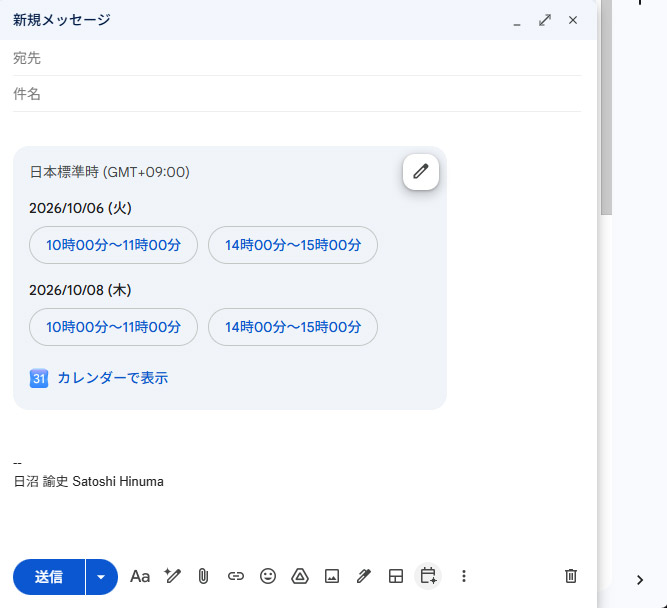Screen dimensions: 667x608
Task: Click the Google Calendar 31 icon
Action: (x=39, y=378)
